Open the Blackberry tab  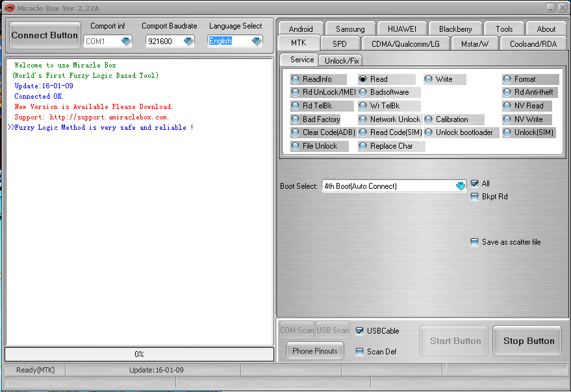coord(455,29)
